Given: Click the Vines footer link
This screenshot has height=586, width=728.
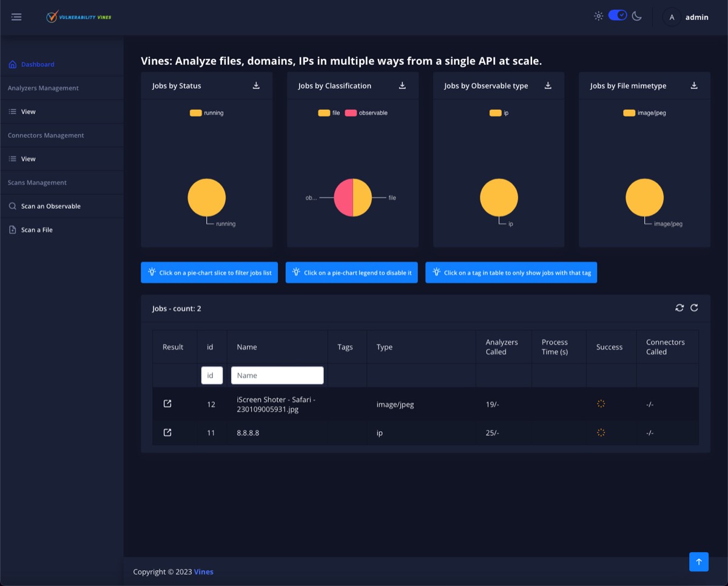Looking at the screenshot, I should tap(204, 571).
